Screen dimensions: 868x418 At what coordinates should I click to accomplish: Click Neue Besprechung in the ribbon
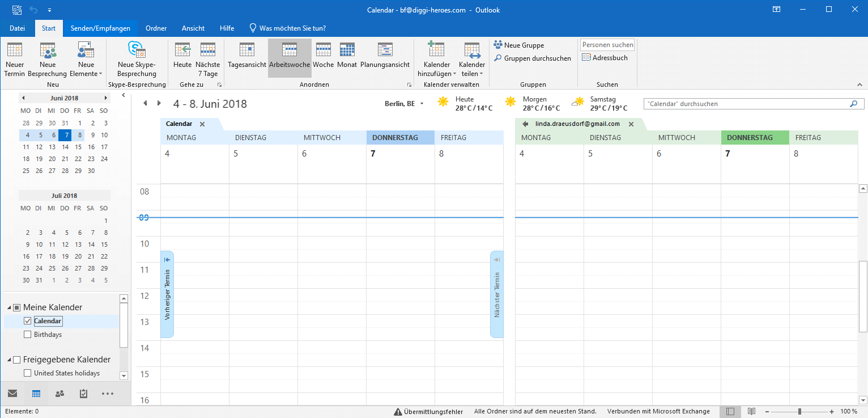48,59
